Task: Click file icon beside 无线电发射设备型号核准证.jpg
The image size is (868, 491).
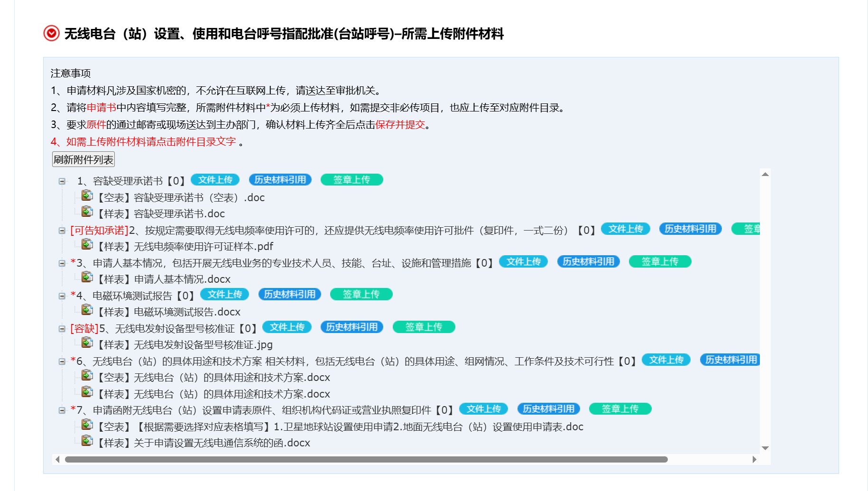Action: pos(87,343)
